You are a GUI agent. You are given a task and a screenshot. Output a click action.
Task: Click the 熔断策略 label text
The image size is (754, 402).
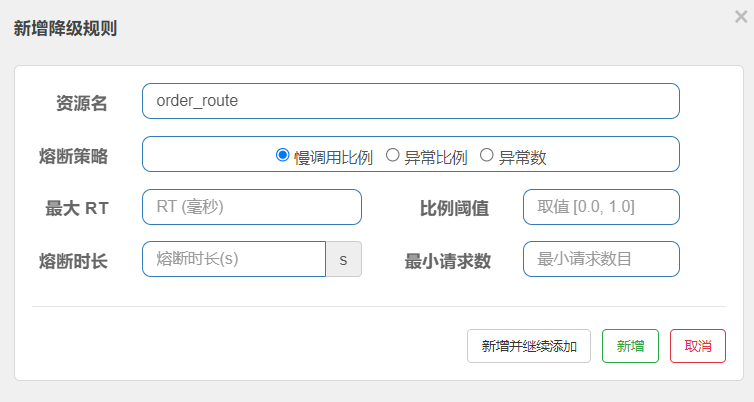coord(73,155)
